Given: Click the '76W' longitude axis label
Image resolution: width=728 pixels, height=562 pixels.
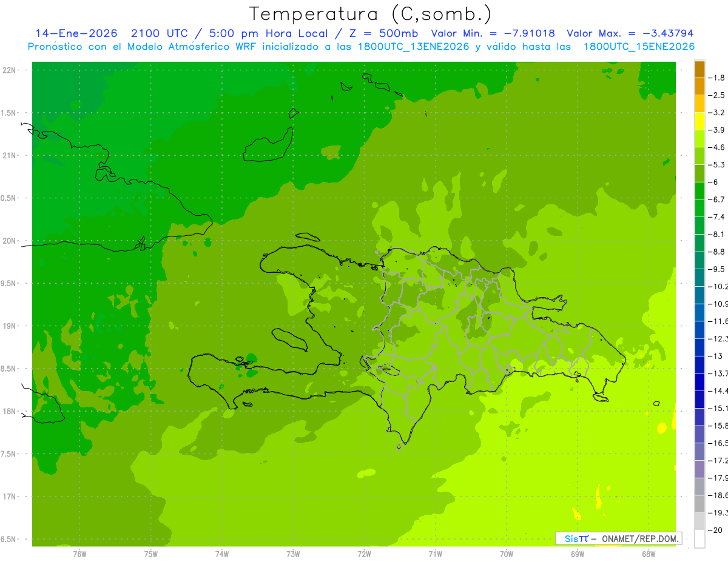Looking at the screenshot, I should tap(79, 554).
